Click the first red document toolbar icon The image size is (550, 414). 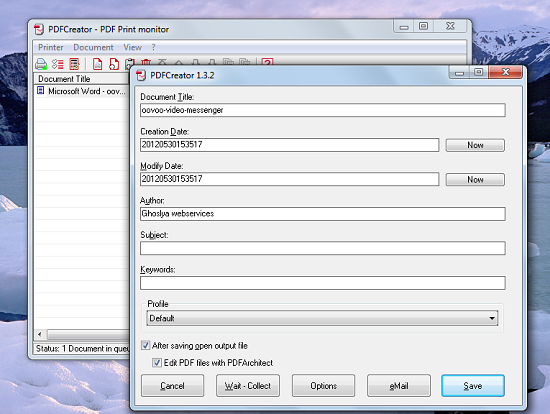pos(98,64)
